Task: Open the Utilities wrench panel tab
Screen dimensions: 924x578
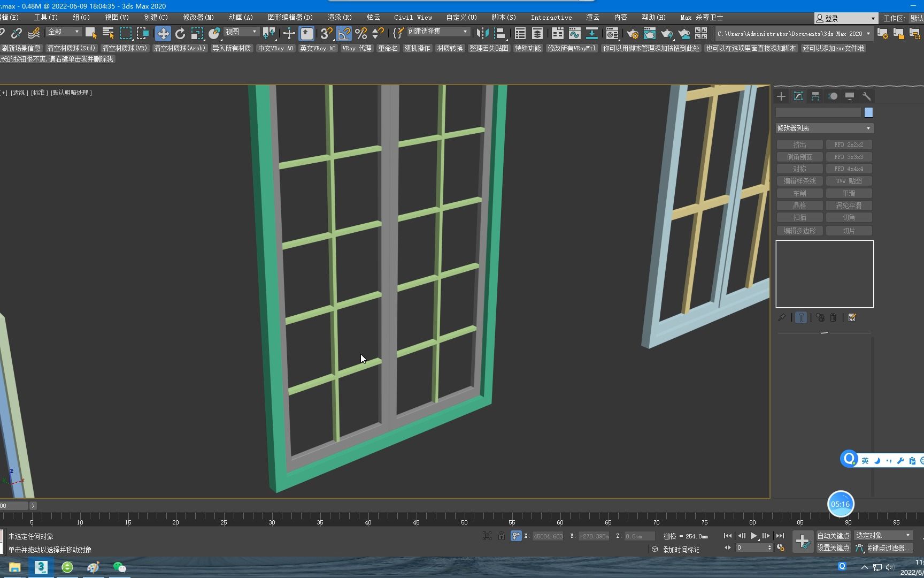Action: pos(867,96)
